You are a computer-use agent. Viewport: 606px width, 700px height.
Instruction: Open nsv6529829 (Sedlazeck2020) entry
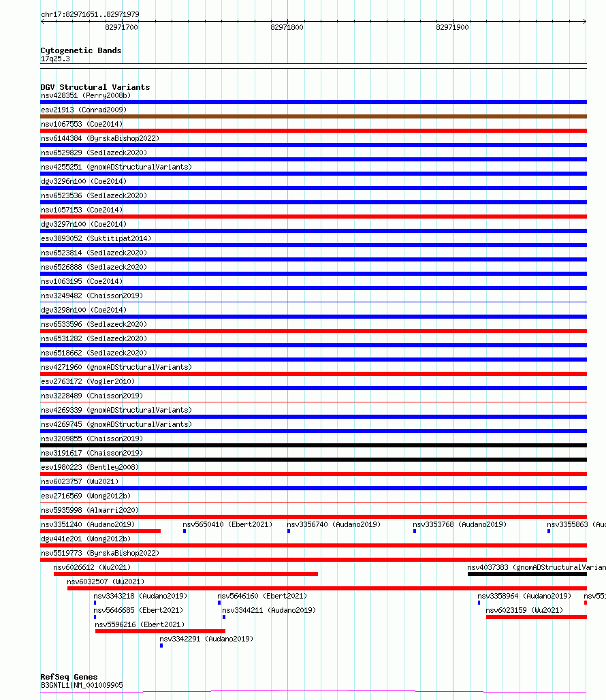[94, 153]
